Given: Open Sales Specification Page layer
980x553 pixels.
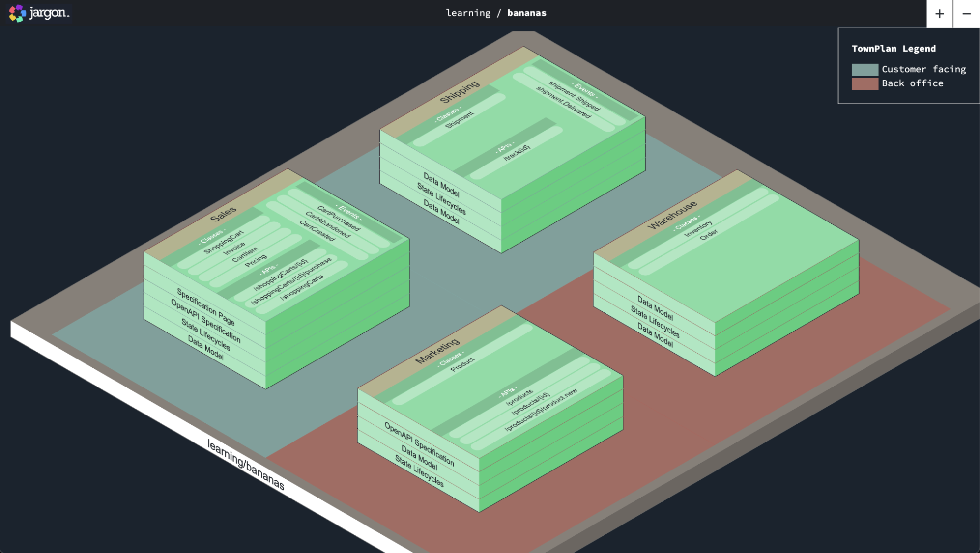Looking at the screenshot, I should 205,307.
